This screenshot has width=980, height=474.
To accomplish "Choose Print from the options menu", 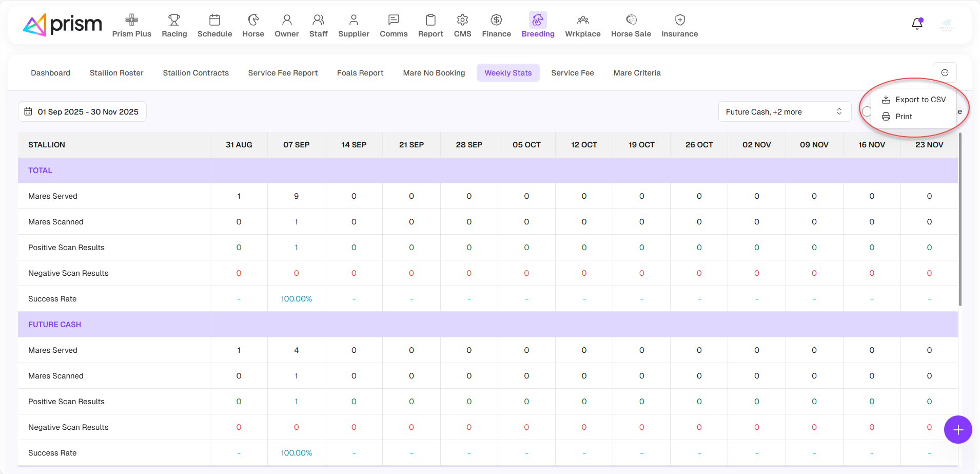I will (x=904, y=117).
